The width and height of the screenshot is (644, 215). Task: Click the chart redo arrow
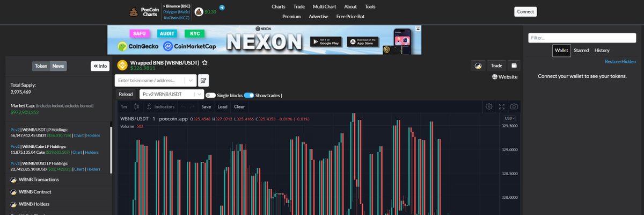(193, 106)
